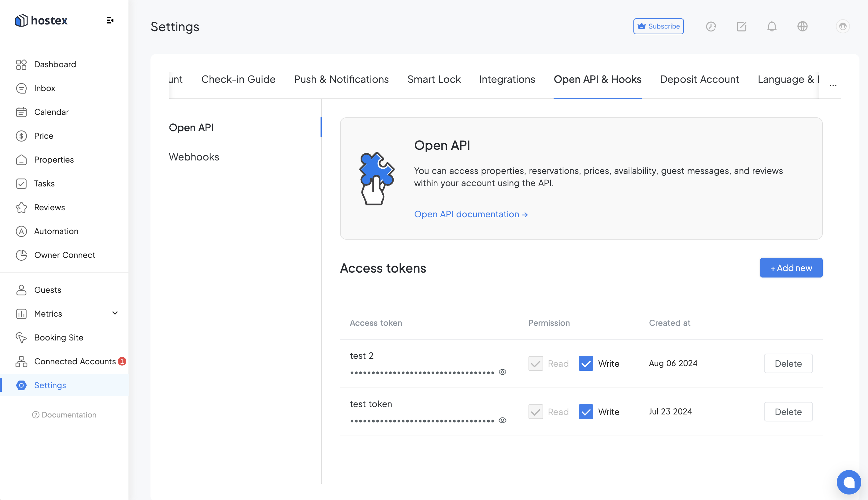868x500 pixels.
Task: Navigate to Reviews section
Action: point(50,207)
